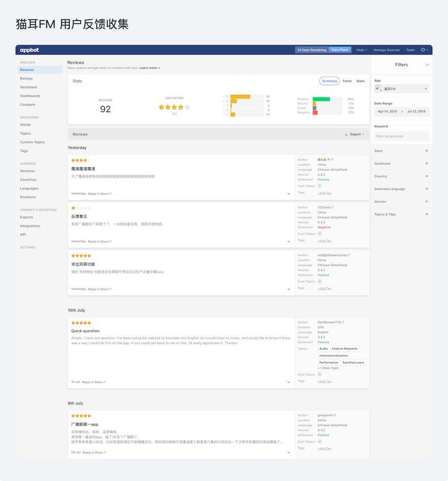Expand Topics & Tags filter plus icon

427,214
